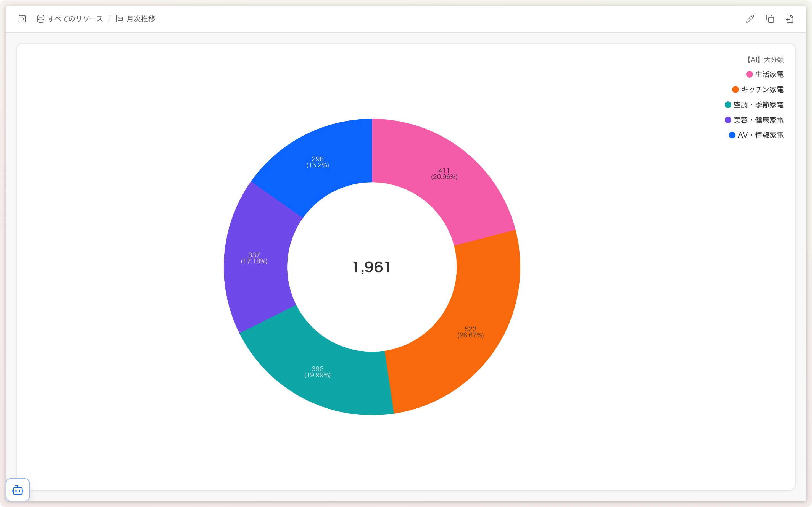Click the export icon at top right
The height and width of the screenshot is (507, 812).
(x=790, y=19)
